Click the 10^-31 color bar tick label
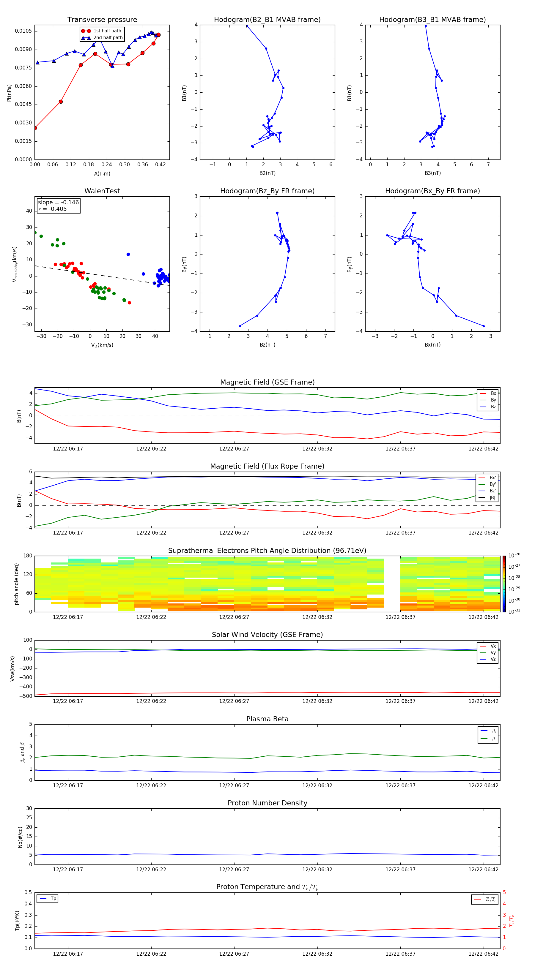The image size is (535, 980). [514, 611]
